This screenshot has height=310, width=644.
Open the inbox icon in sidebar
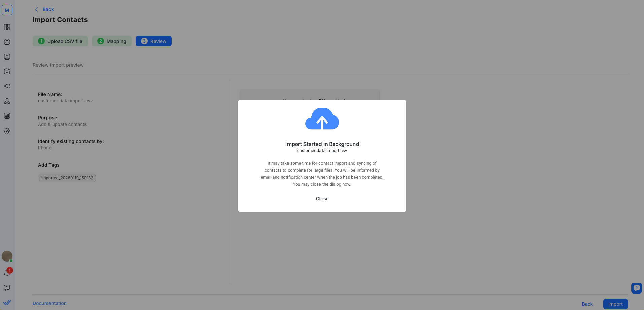pyautogui.click(x=7, y=42)
